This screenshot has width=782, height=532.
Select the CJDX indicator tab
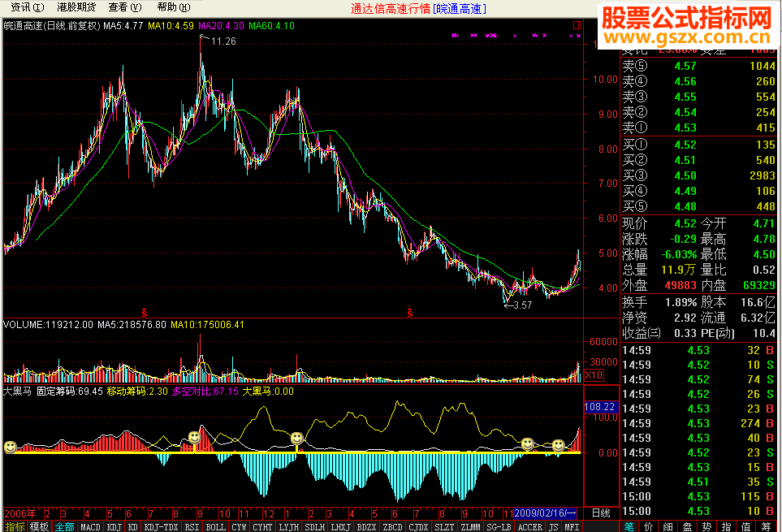point(418,526)
